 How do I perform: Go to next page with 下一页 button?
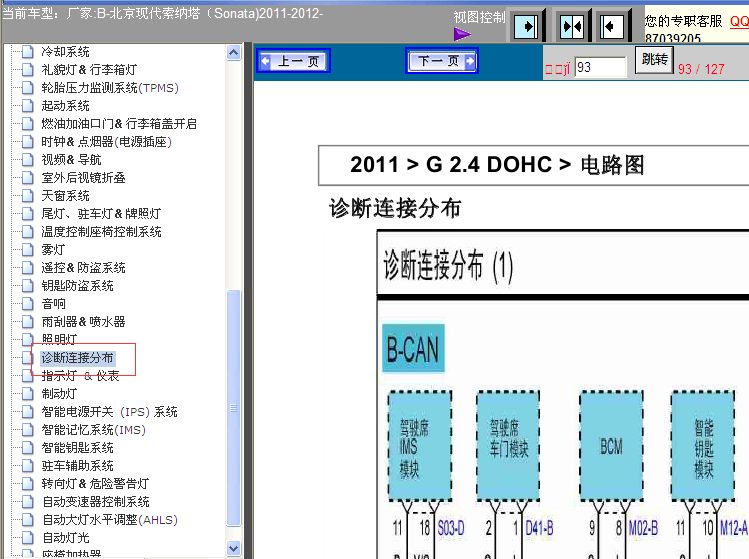pos(442,61)
